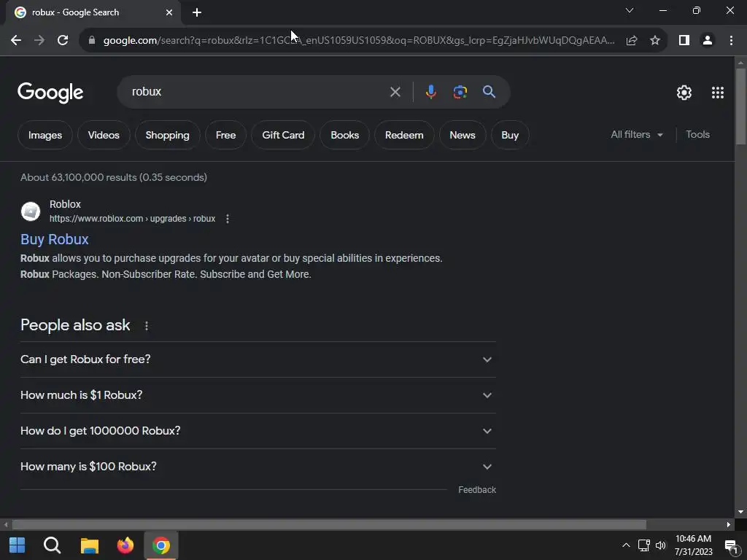The width and height of the screenshot is (747, 560).
Task: Open People also ask three-dot options
Action: pos(146,326)
